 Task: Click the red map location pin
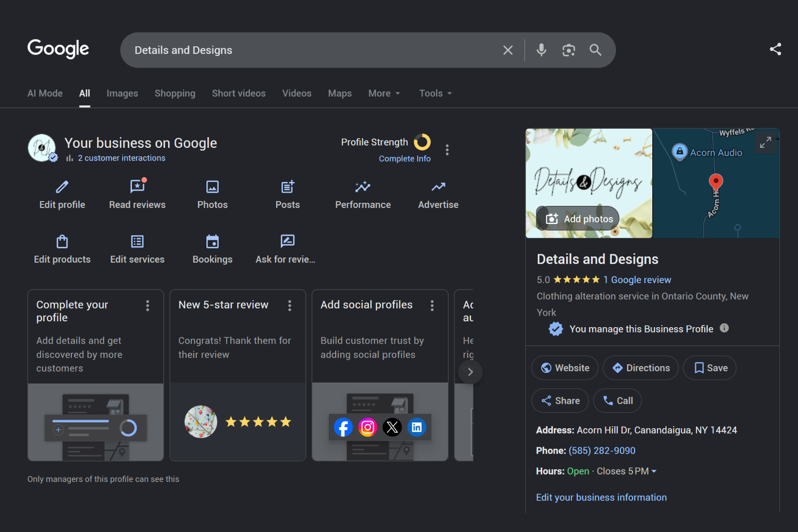(716, 182)
